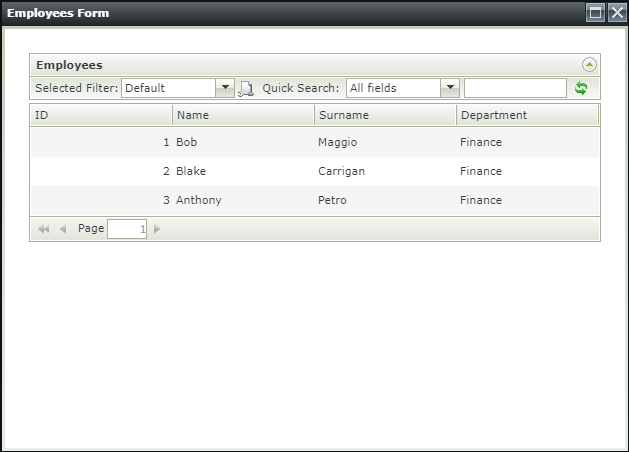Screen dimensions: 629x452
Task: Click the Department column header
Action: (x=527, y=115)
